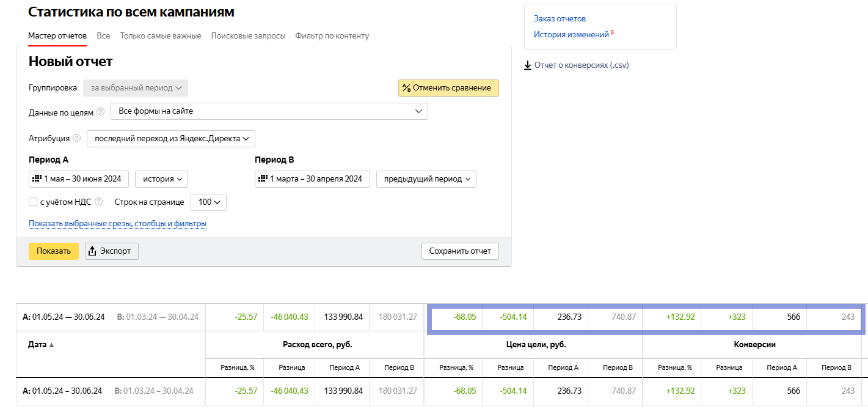This screenshot has height=420, width=868.
Task: Switch to the Поисковые запросы tab
Action: pos(248,36)
